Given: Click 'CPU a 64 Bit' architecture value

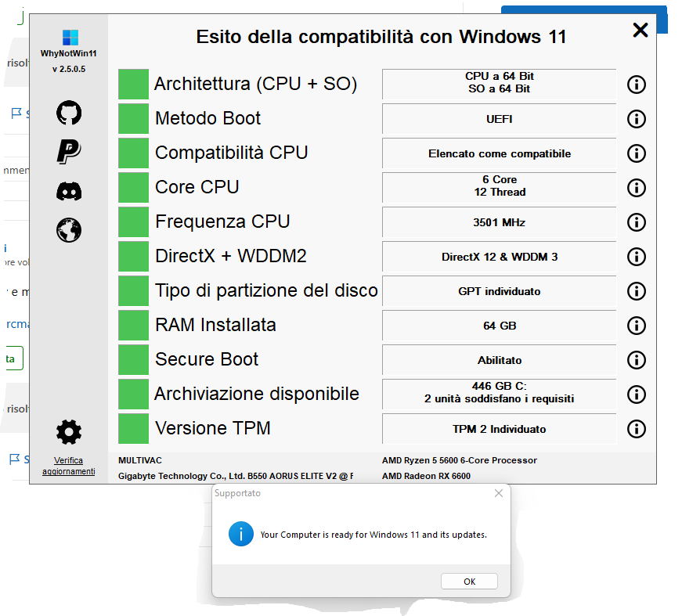Looking at the screenshot, I should (500, 76).
